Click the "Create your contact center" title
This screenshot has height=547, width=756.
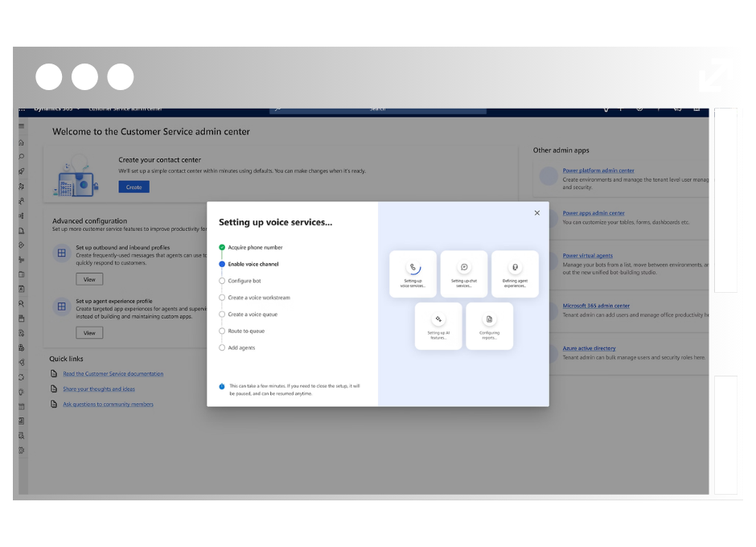159,159
